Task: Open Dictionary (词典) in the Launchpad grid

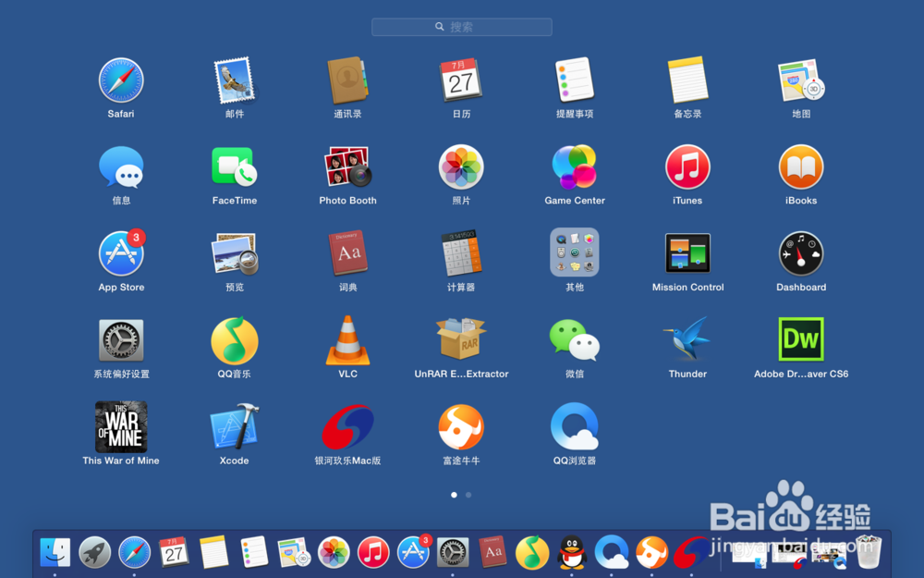Action: pyautogui.click(x=347, y=253)
